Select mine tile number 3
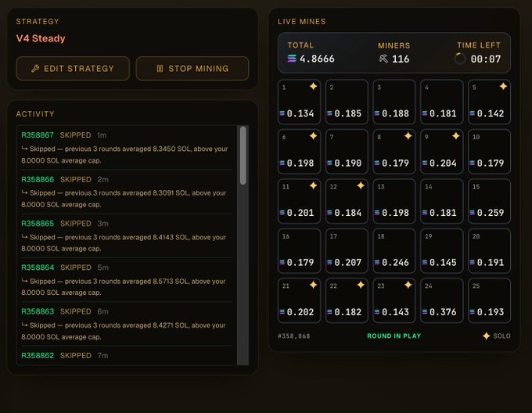The height and width of the screenshot is (413, 532). [x=394, y=102]
